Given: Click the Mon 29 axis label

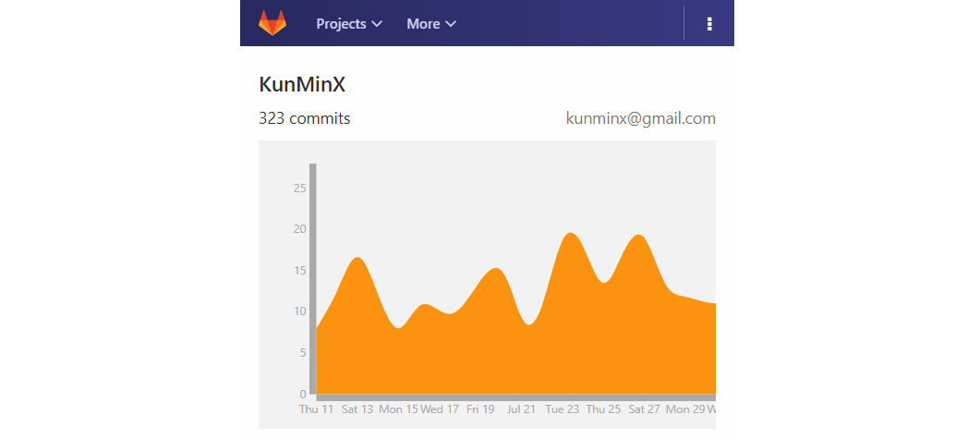Looking at the screenshot, I should coord(685,409).
